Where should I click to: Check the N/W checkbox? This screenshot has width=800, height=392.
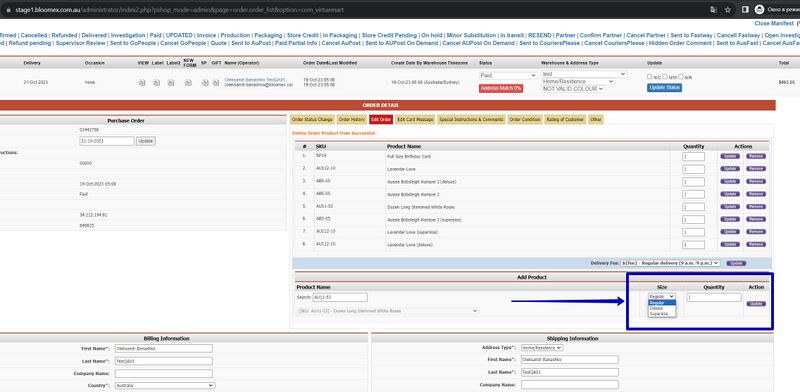point(665,77)
